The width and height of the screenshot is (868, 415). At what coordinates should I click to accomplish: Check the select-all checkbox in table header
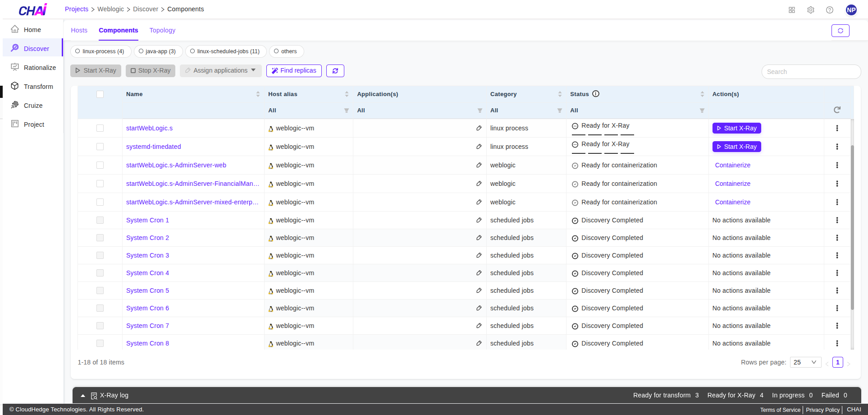100,94
